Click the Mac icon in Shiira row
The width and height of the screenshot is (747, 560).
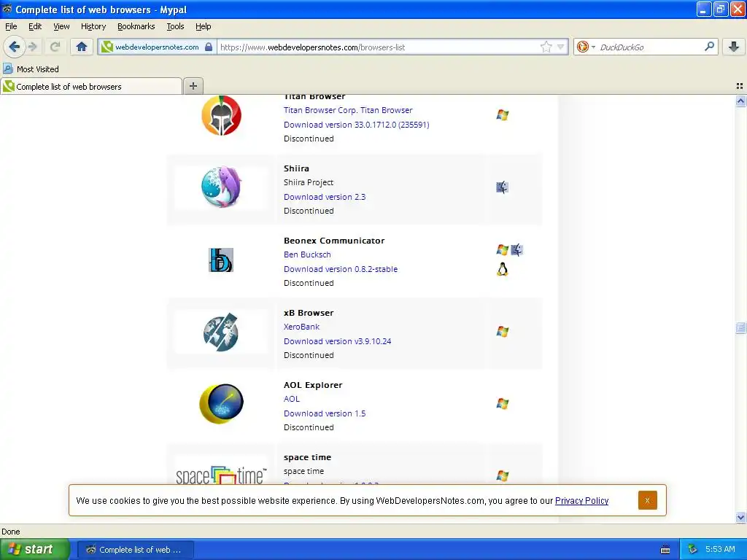pyautogui.click(x=502, y=187)
